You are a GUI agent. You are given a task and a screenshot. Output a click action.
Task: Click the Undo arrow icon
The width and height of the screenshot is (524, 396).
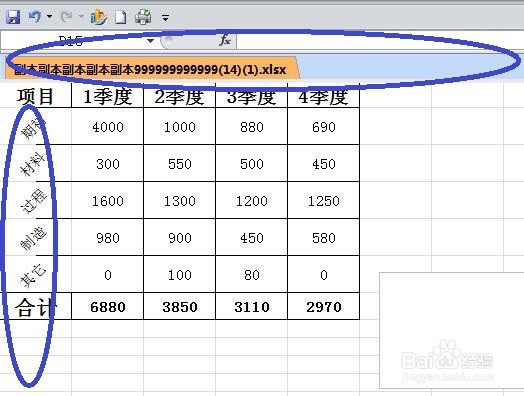35,16
